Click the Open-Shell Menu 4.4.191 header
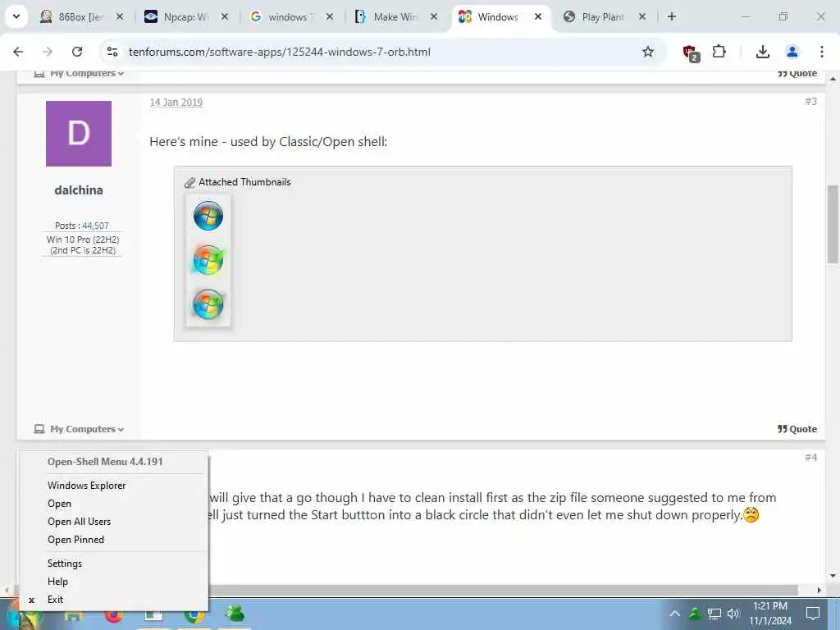The height and width of the screenshot is (630, 840). pyautogui.click(x=105, y=462)
